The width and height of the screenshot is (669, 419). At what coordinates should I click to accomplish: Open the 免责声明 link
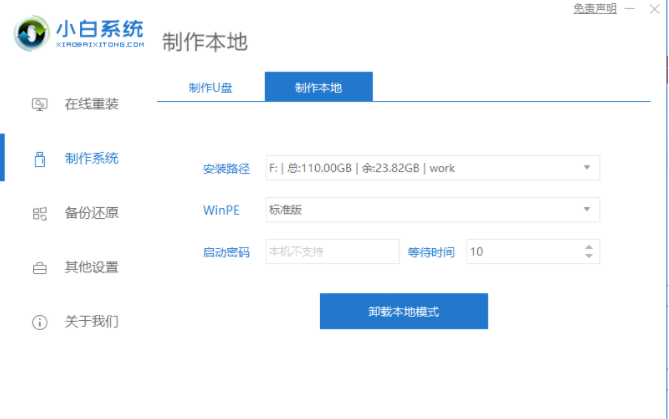point(595,9)
